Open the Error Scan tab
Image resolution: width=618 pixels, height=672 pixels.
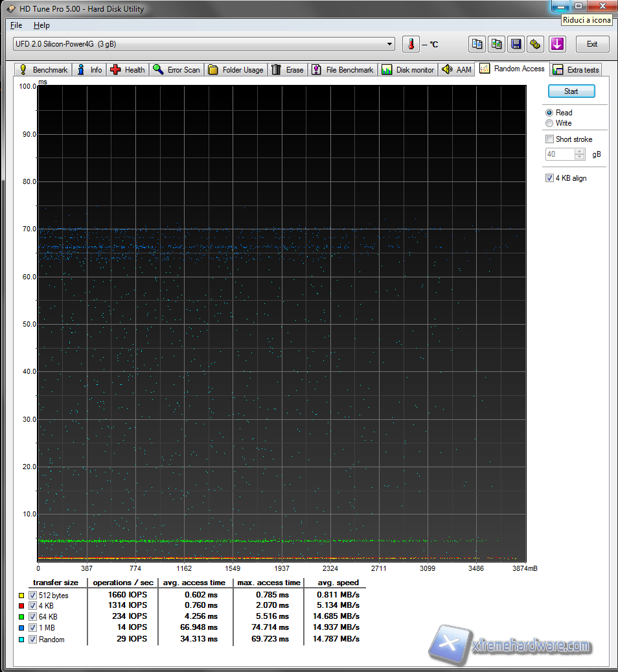(x=177, y=70)
